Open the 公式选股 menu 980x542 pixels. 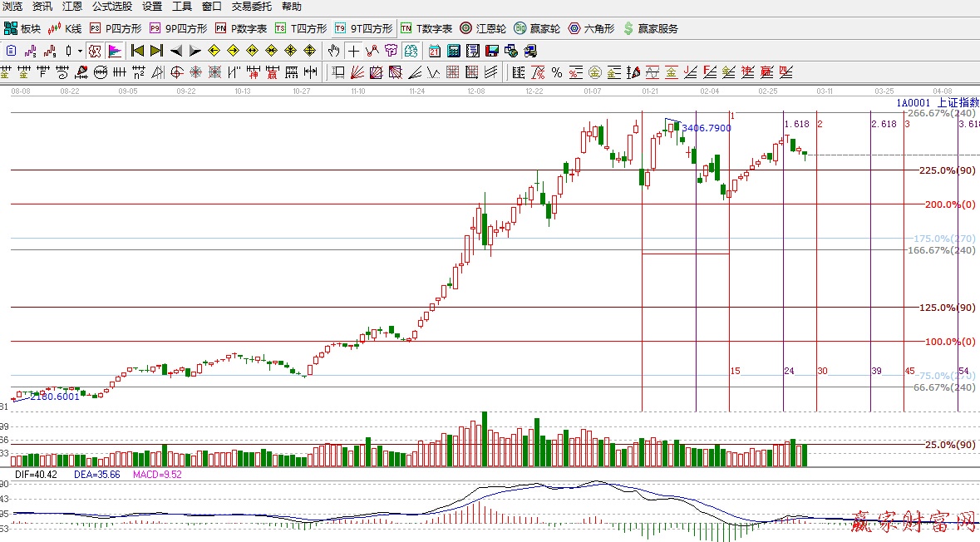111,6
